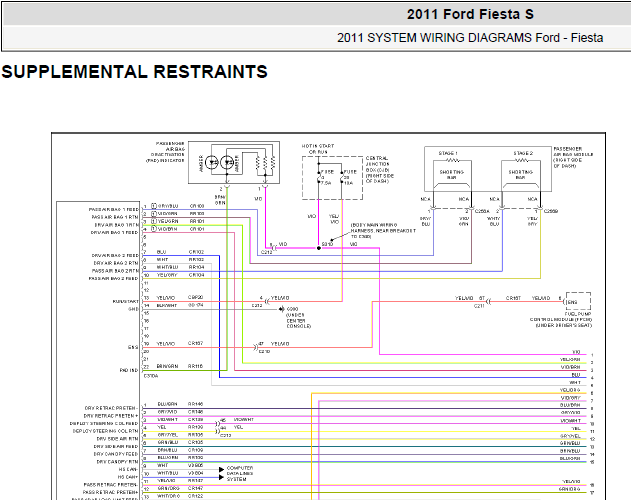631x500 pixels.
Task: Click the "DRV AIR BAG 1 FEED" pin label
Action: 115,232
